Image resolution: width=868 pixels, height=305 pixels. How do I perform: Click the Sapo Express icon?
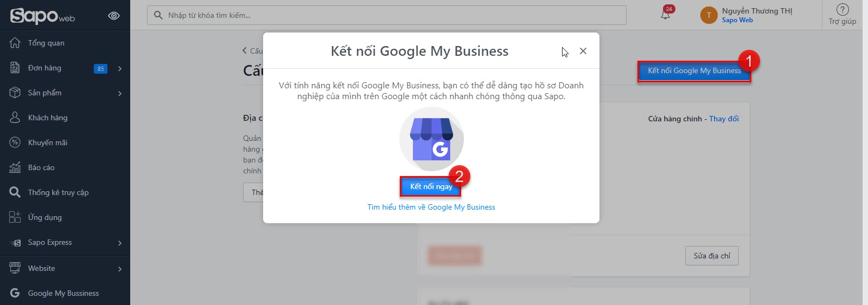(15, 243)
